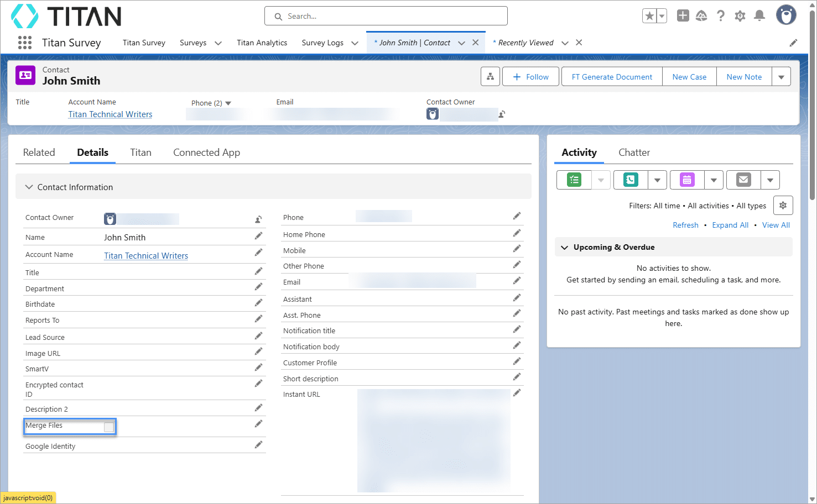Edit the Home Phone pencil icon
Viewport: 817px width, 504px height.
tap(517, 233)
